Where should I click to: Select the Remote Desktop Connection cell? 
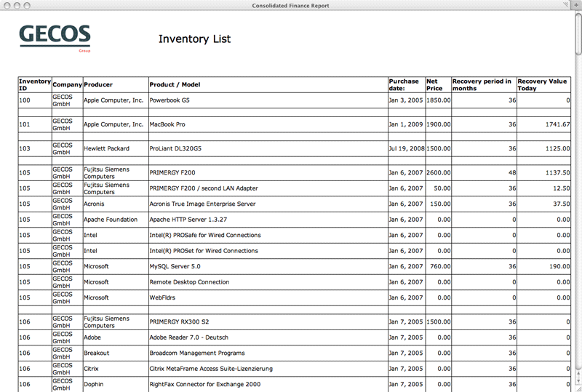268,281
